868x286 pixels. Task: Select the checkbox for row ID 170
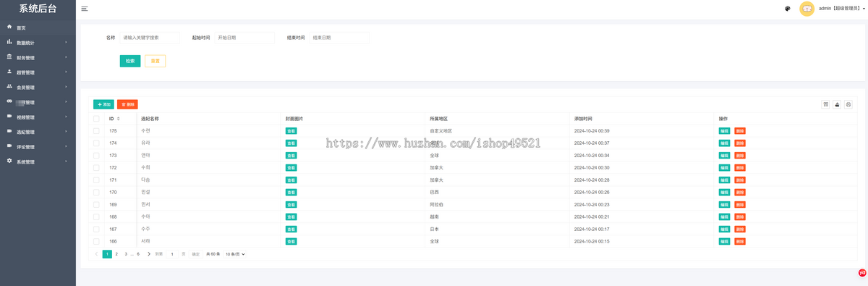(x=96, y=192)
